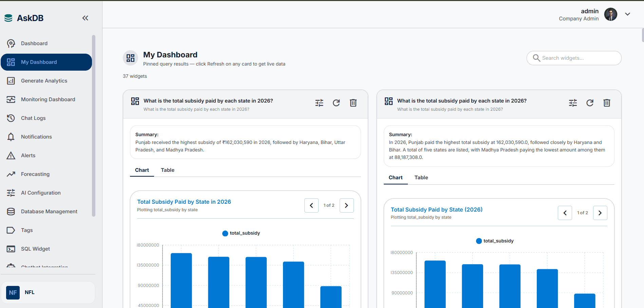Image resolution: width=644 pixels, height=308 pixels.
Task: Collapse the sidebar with double-chevron icon
Action: coord(85,18)
